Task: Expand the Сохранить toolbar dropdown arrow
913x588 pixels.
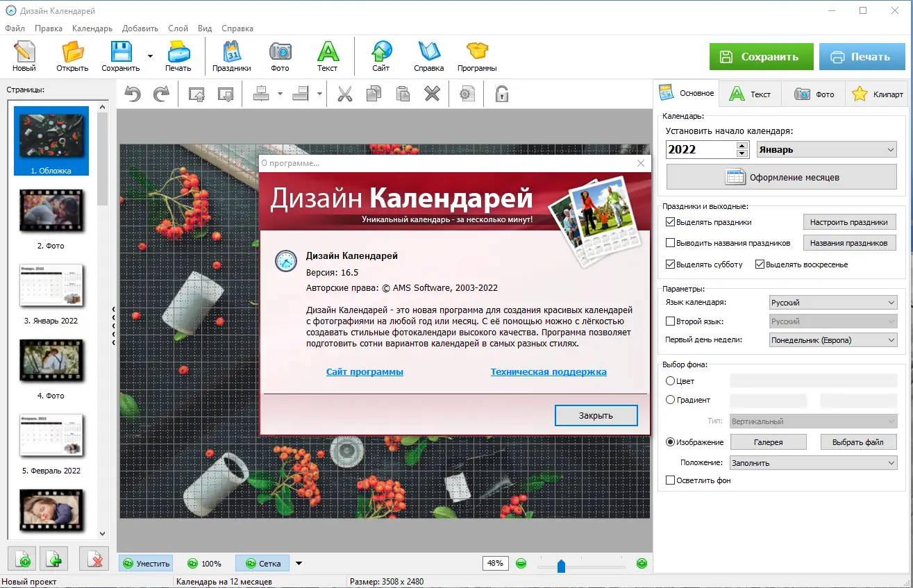Action: pyautogui.click(x=150, y=56)
